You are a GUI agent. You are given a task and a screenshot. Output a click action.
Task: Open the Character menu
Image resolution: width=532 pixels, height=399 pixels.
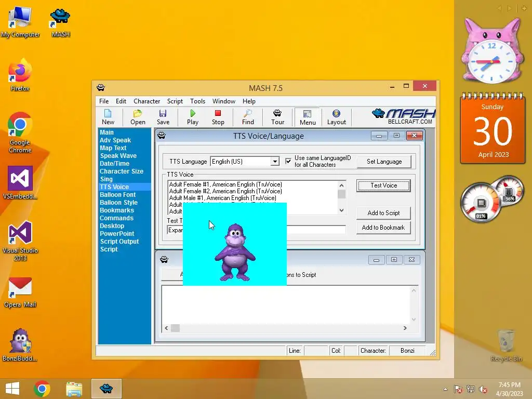(x=147, y=101)
